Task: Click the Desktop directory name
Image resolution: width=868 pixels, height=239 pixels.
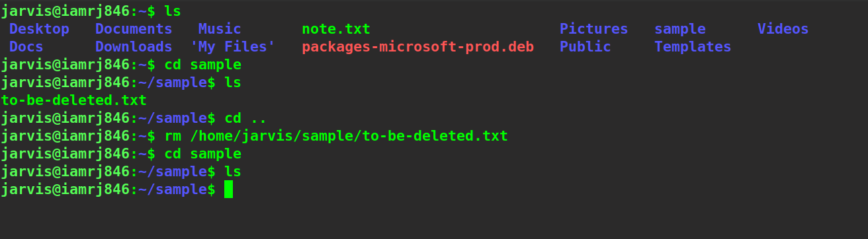Action: (39, 29)
